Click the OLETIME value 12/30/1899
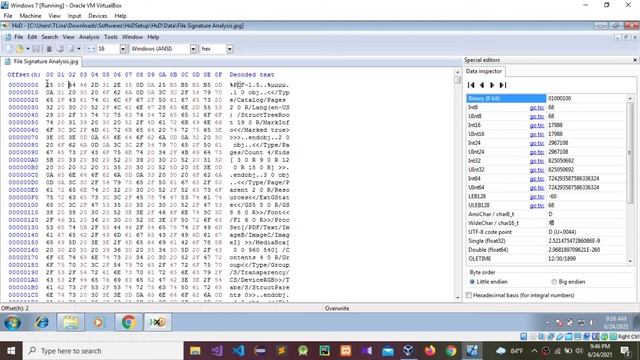This screenshot has height=360, width=640. (562, 259)
